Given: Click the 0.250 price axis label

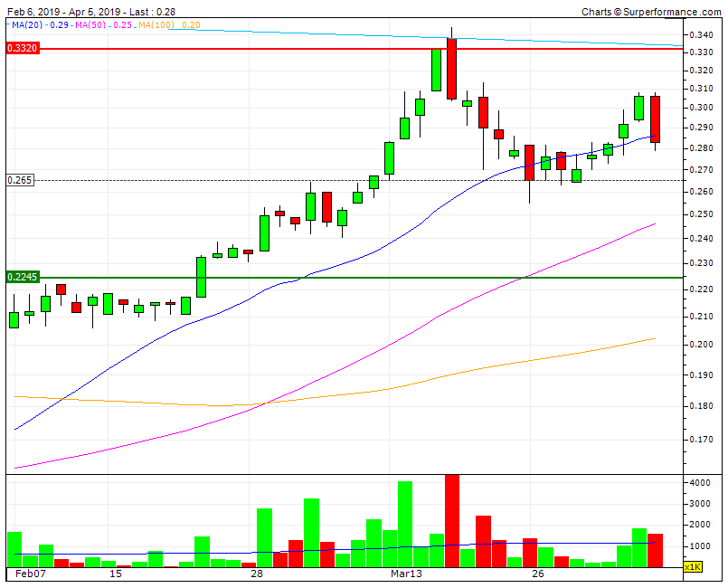Looking at the screenshot, I should click(x=701, y=214).
